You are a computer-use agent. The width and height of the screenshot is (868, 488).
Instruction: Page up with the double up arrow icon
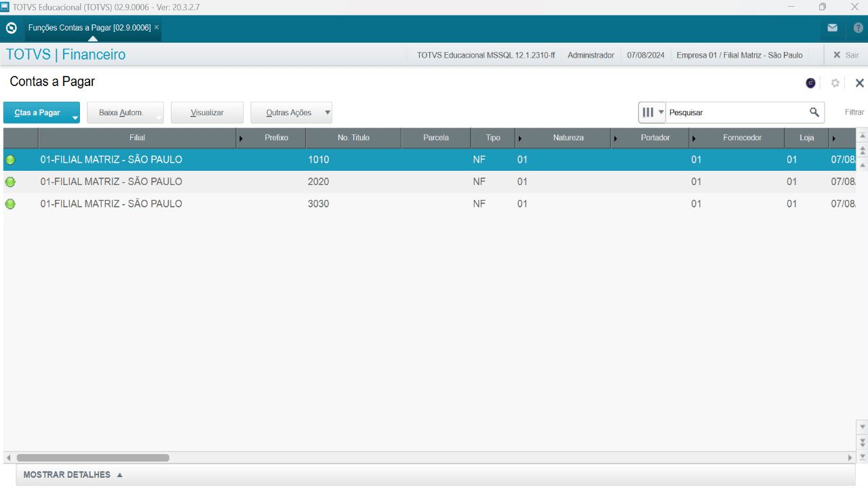(x=863, y=150)
